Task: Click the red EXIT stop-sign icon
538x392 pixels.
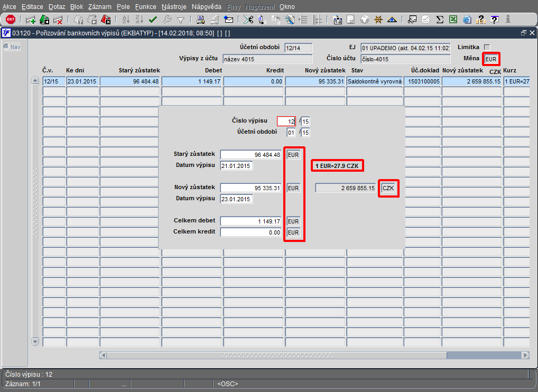Action: (11, 20)
